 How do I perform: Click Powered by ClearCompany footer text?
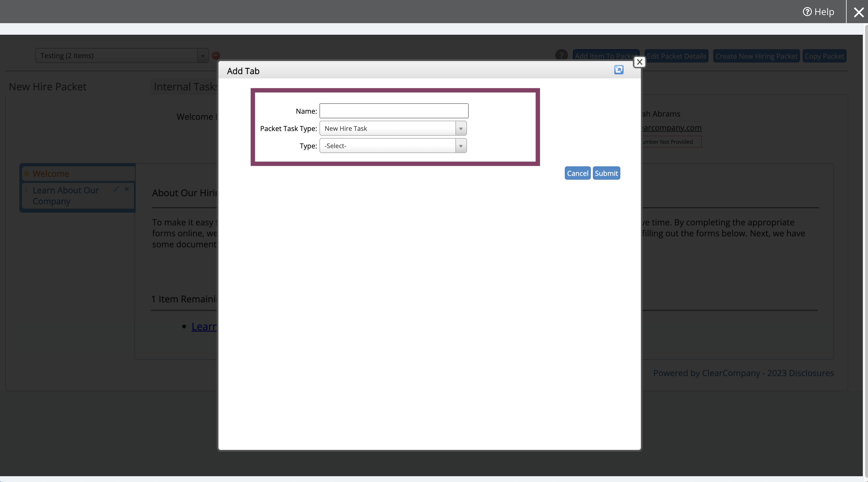pos(743,373)
